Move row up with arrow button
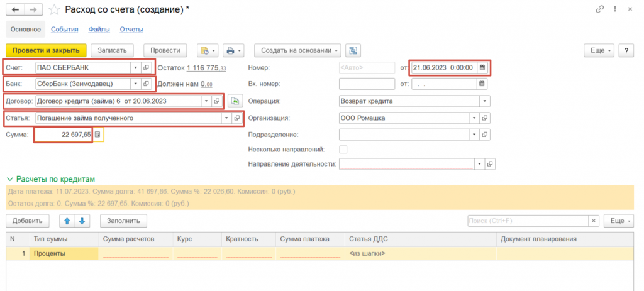 tap(67, 221)
